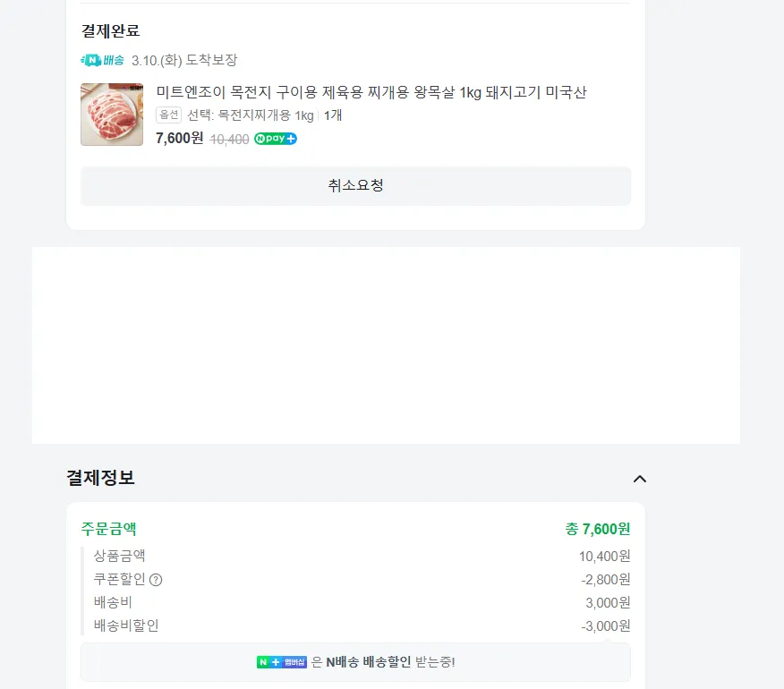
Task: Click the 주문금액 label
Action: click(x=108, y=529)
